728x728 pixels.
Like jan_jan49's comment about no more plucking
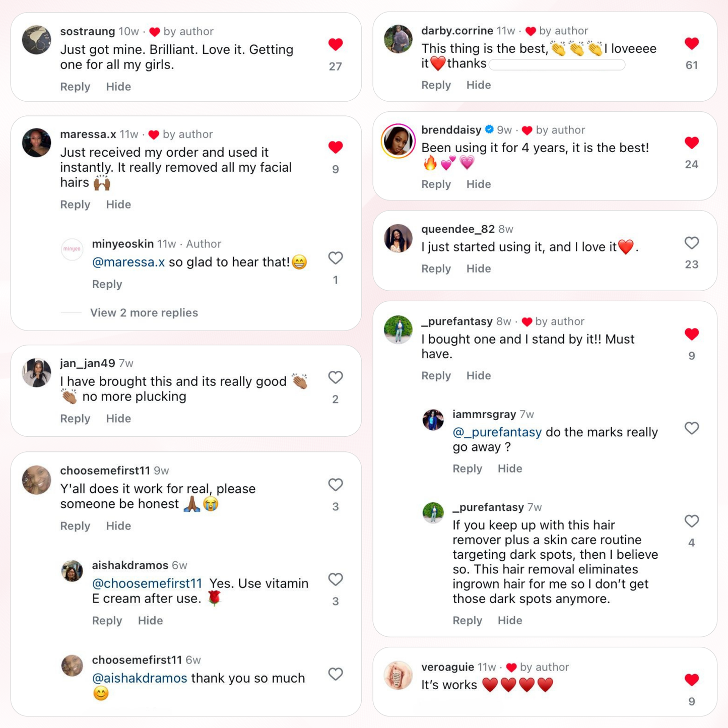336,377
